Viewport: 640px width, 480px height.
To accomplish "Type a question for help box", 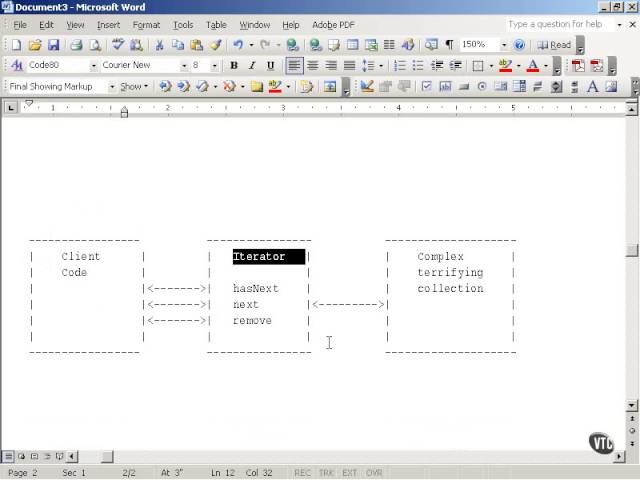I will click(x=559, y=24).
